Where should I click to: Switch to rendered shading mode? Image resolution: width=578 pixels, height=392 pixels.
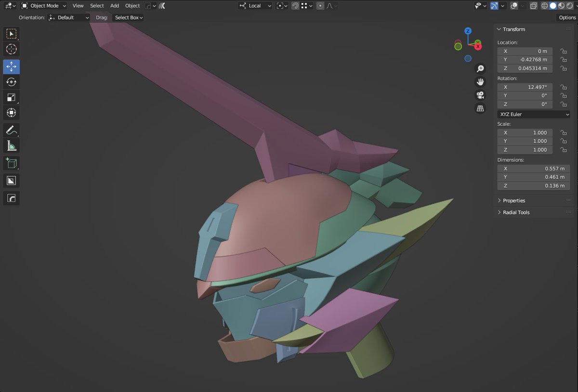[569, 6]
